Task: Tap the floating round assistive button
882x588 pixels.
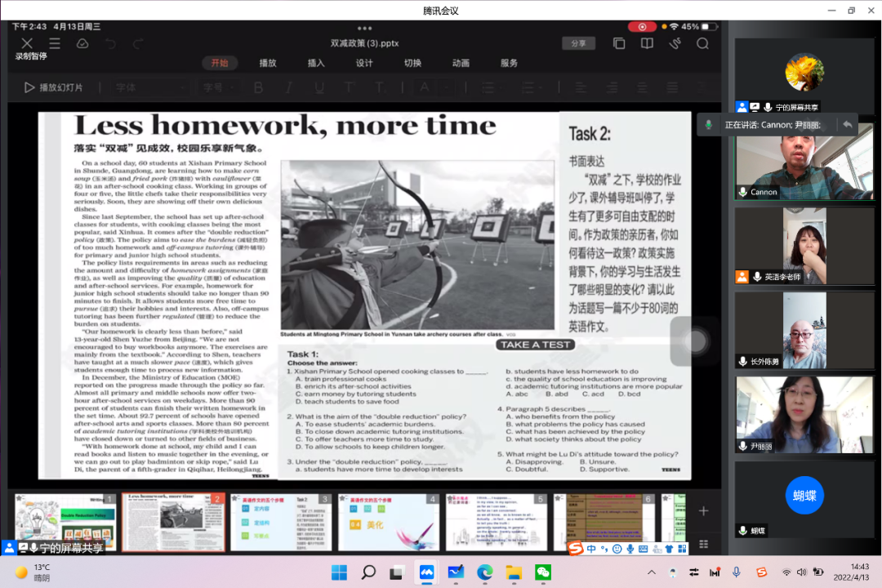Action: [695, 341]
